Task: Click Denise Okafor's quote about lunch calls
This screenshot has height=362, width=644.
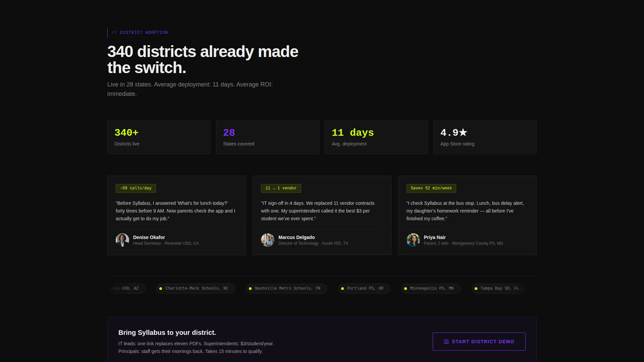Action: 175,211
